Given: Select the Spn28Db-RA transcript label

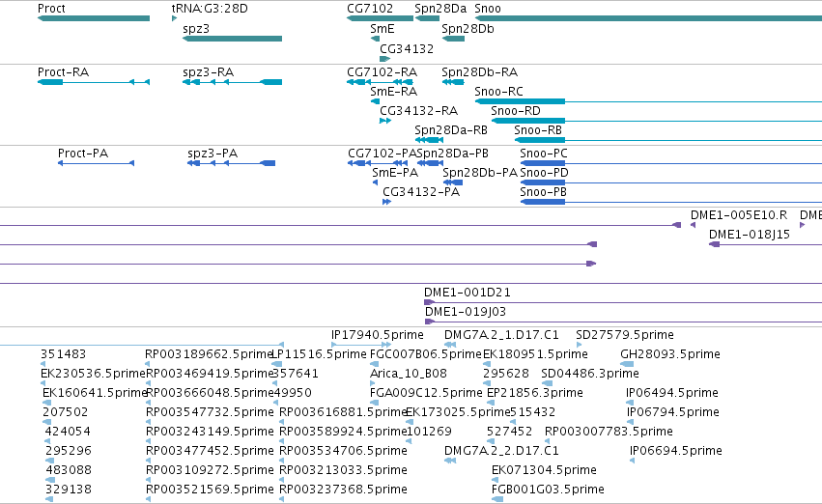Looking at the screenshot, I should 480,71.
